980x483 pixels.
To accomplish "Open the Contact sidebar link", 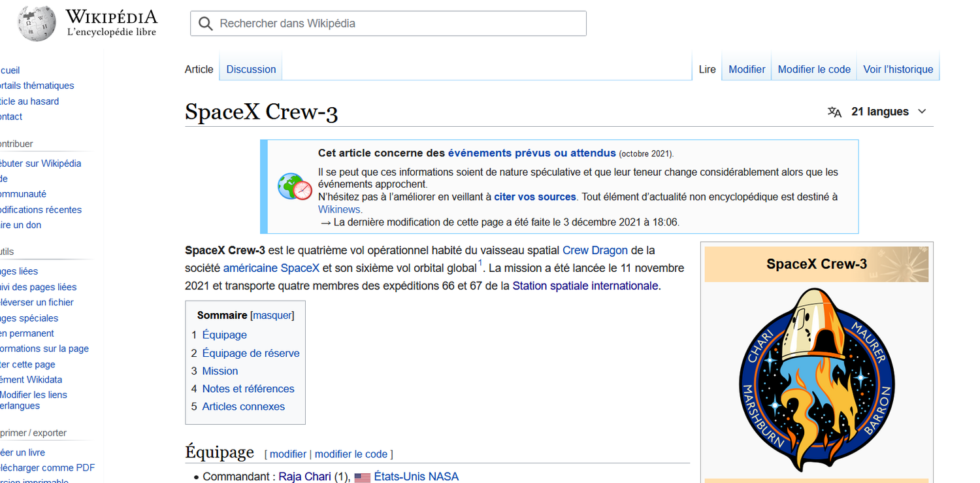I will 11,117.
